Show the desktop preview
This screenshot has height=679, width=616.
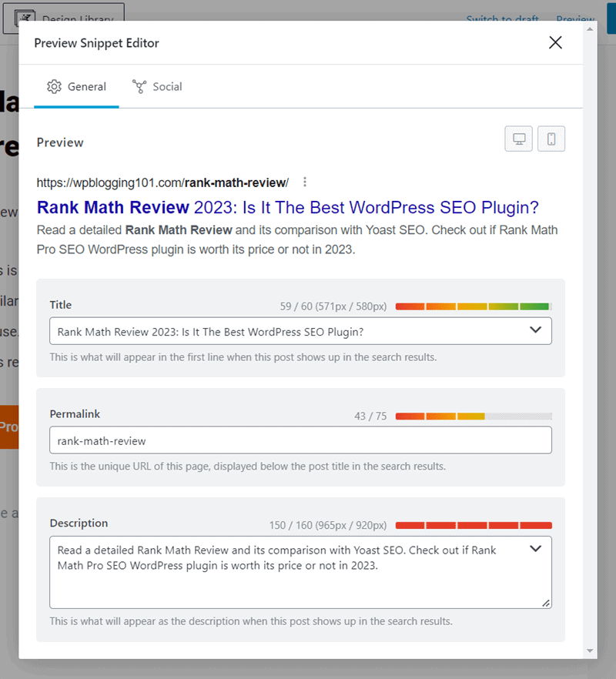[x=518, y=139]
